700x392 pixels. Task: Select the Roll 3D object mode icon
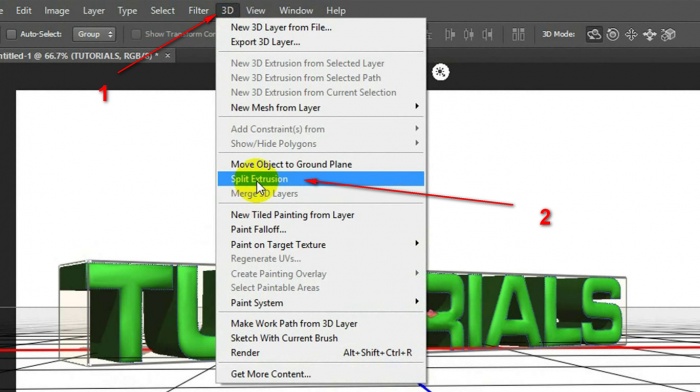[613, 34]
